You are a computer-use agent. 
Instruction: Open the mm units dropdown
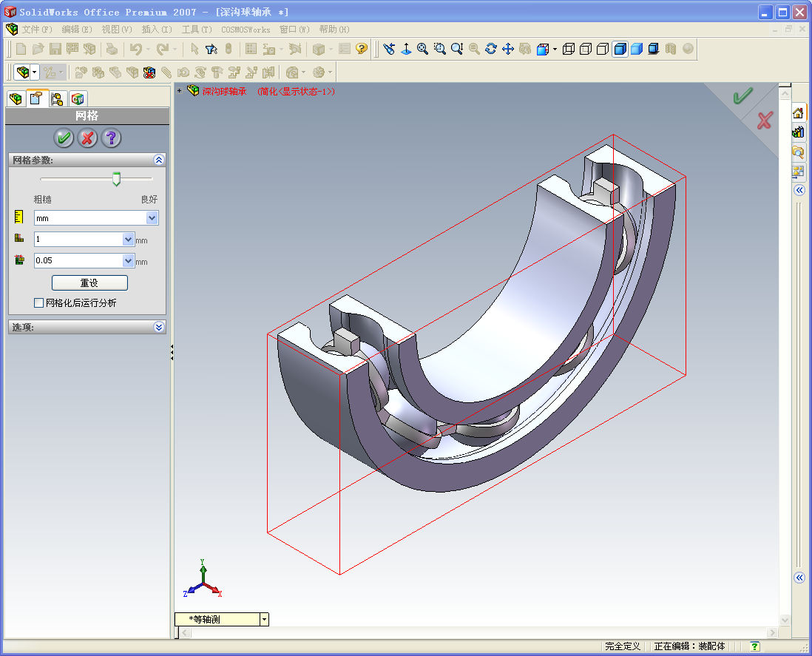coord(152,218)
